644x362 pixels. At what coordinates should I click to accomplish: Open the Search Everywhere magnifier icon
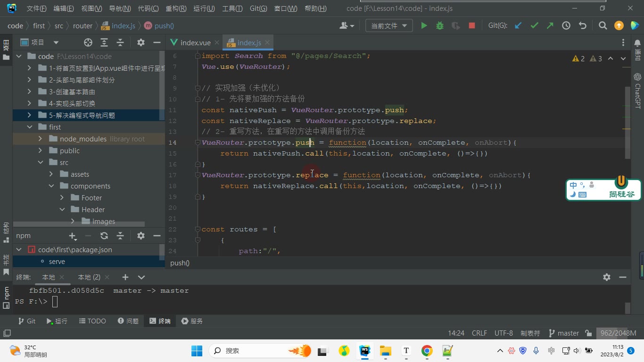click(603, 26)
